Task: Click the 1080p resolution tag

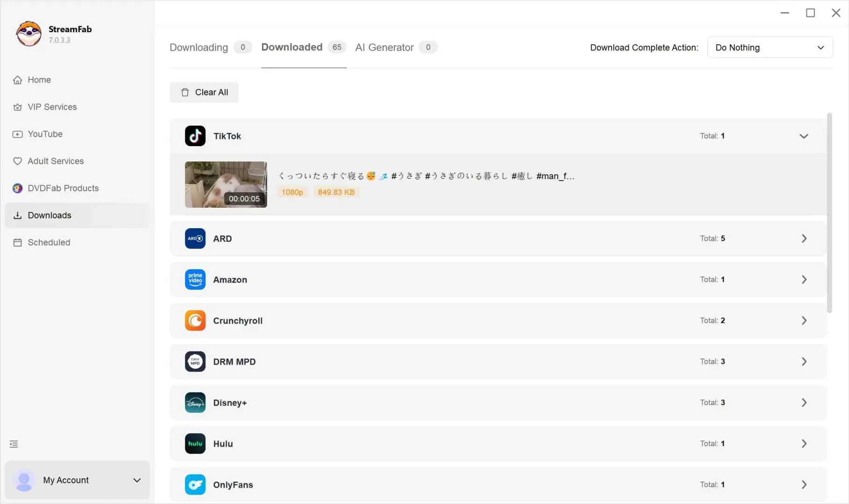Action: (292, 192)
